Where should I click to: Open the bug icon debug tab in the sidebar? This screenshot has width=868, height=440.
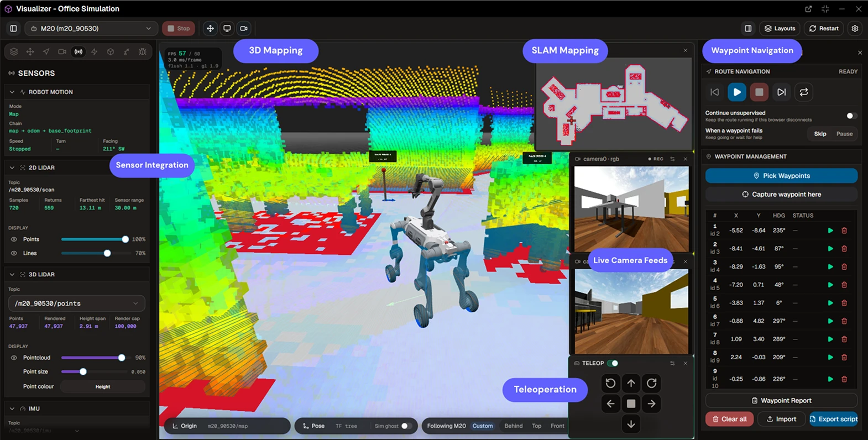(x=143, y=51)
